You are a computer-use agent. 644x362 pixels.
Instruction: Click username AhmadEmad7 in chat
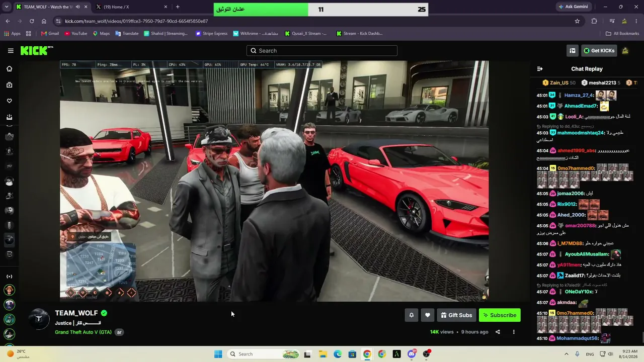point(581,107)
